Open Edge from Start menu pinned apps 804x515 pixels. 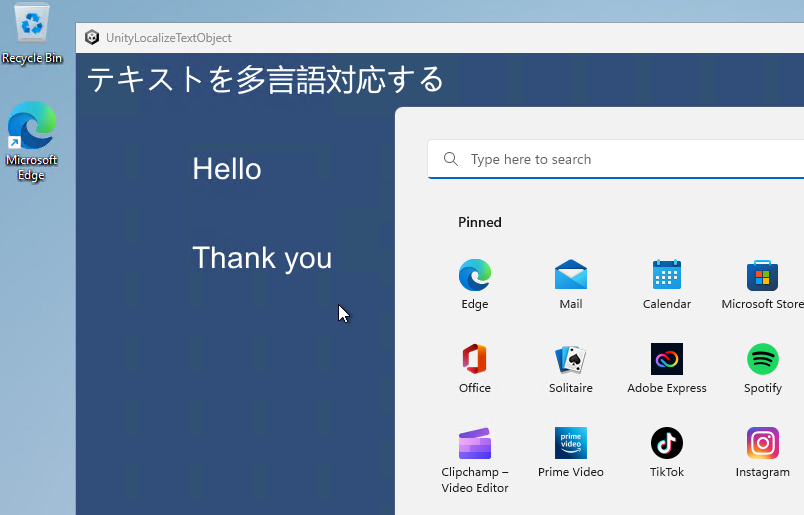[x=475, y=285]
